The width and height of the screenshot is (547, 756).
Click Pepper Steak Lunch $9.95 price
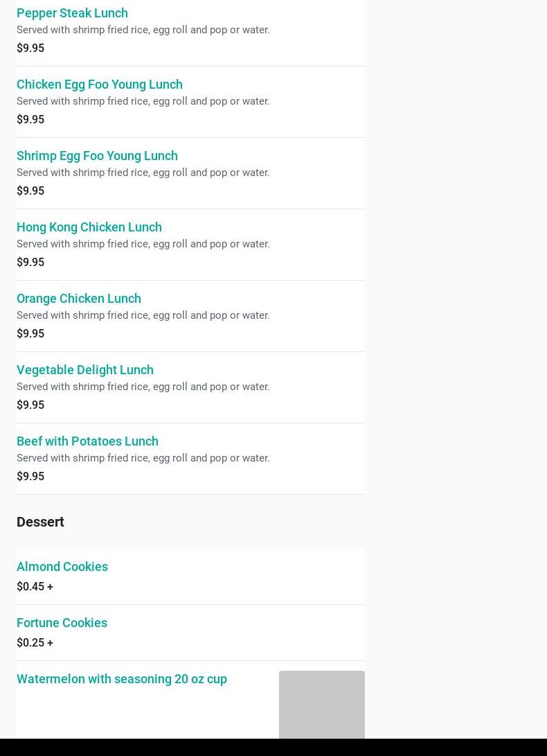[x=30, y=49]
